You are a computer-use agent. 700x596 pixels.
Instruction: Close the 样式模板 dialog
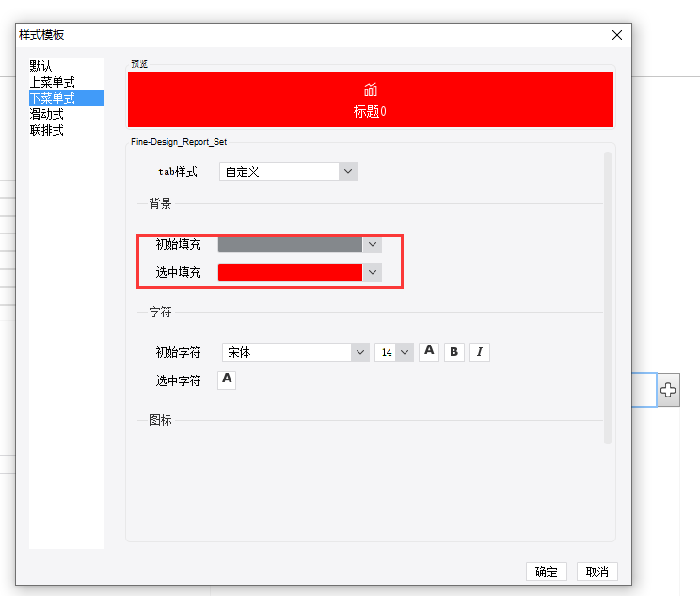coord(617,35)
